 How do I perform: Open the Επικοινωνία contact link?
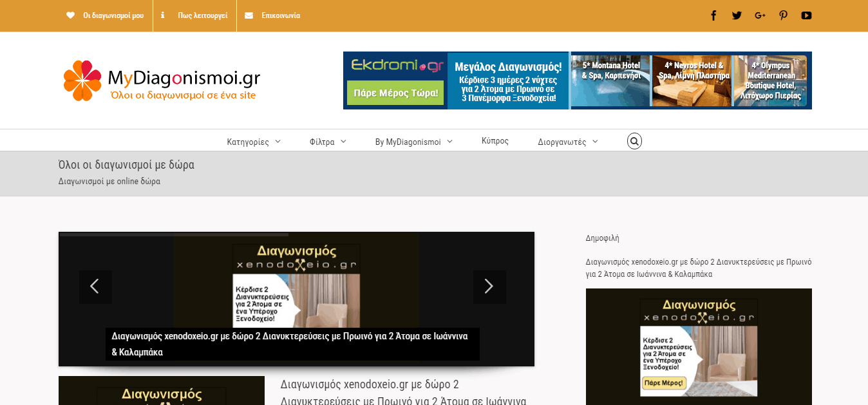coord(280,15)
